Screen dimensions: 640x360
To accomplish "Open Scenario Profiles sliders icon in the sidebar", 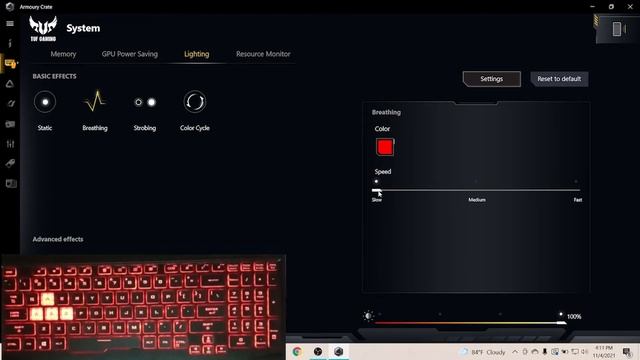I will (10, 144).
